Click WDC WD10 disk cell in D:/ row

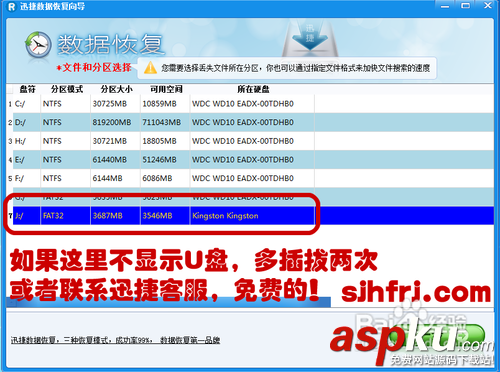tap(252, 123)
